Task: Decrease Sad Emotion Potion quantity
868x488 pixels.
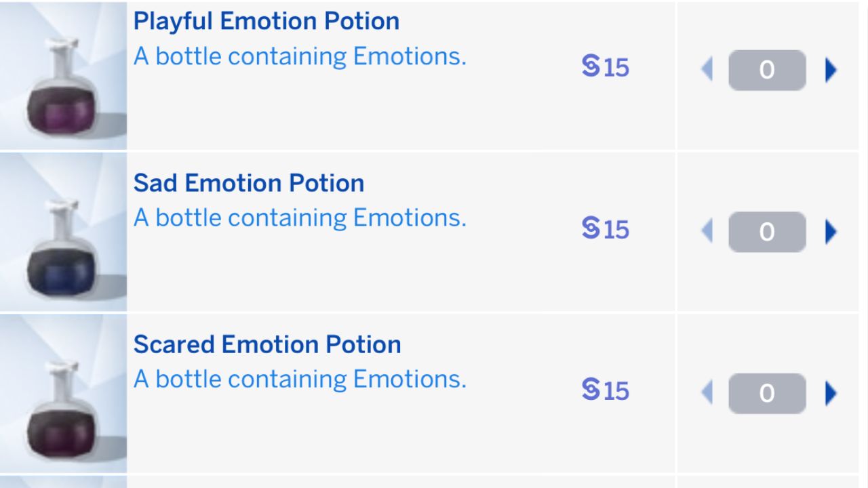Action: [x=707, y=232]
